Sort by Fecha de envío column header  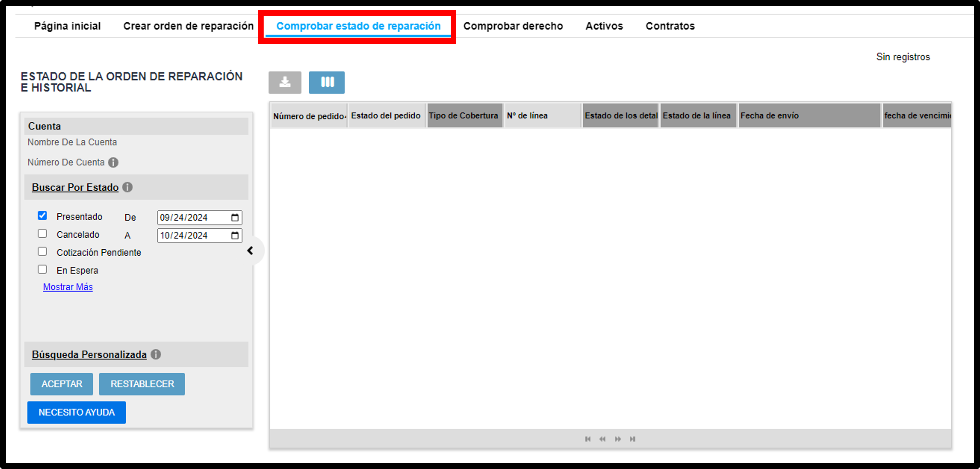coord(810,116)
